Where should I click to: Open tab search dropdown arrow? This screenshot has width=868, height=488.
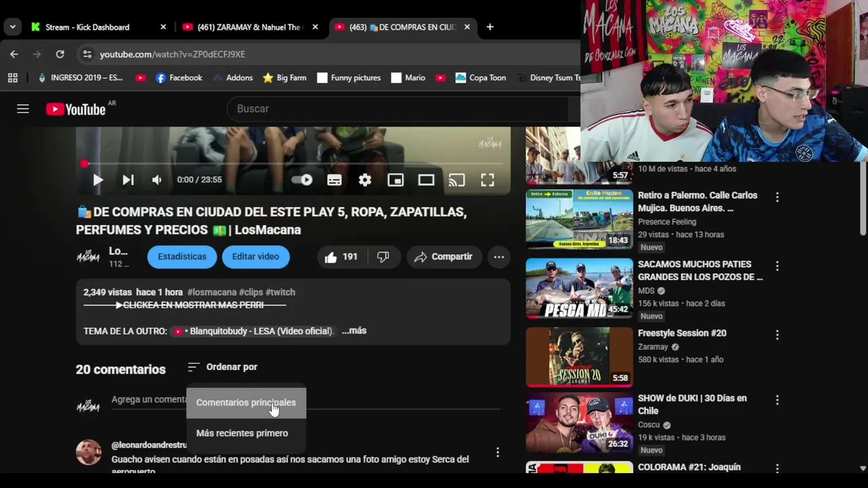click(x=12, y=27)
